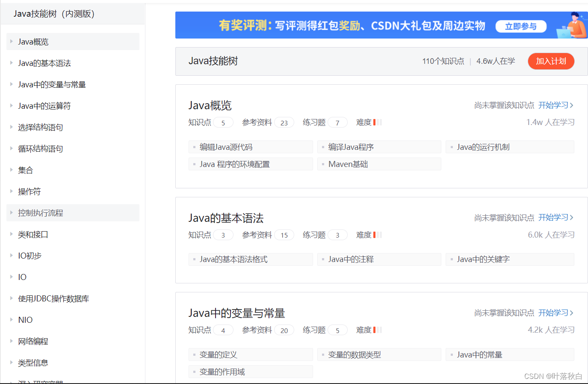The width and height of the screenshot is (588, 384).
Task: Expand the Java概览 tree arrow in sidebar
Action: [12, 42]
